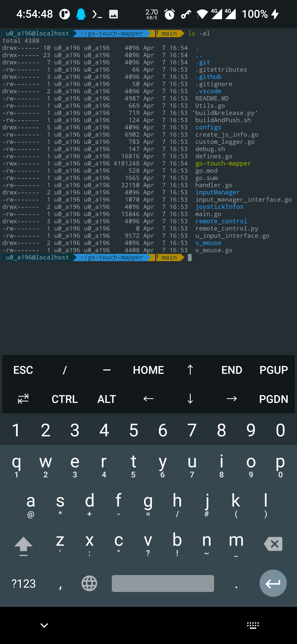Tap the battery charging bolt icon
The height and width of the screenshot is (644, 297).
[x=275, y=14]
